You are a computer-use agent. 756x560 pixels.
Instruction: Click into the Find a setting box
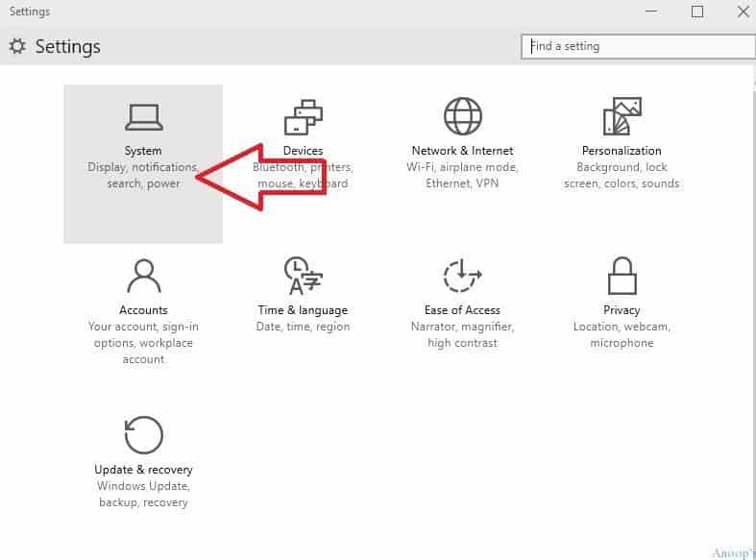(638, 46)
